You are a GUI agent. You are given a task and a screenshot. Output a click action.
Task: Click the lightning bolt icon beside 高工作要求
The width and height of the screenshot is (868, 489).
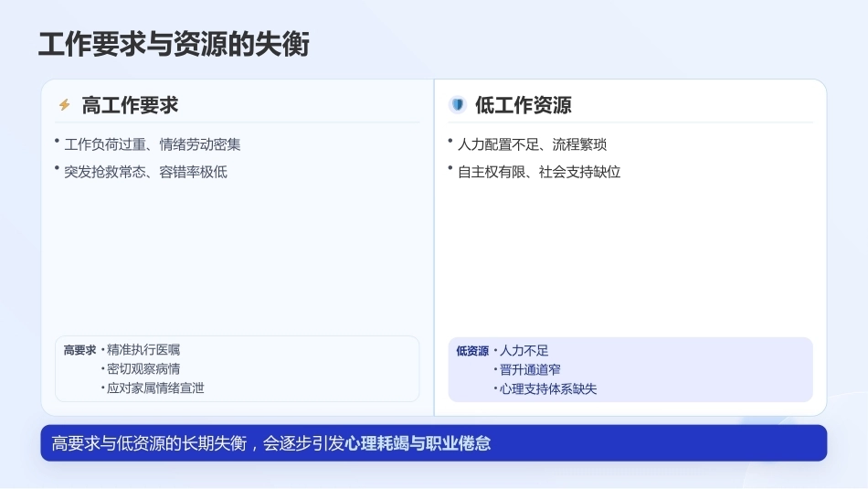pyautogui.click(x=65, y=105)
